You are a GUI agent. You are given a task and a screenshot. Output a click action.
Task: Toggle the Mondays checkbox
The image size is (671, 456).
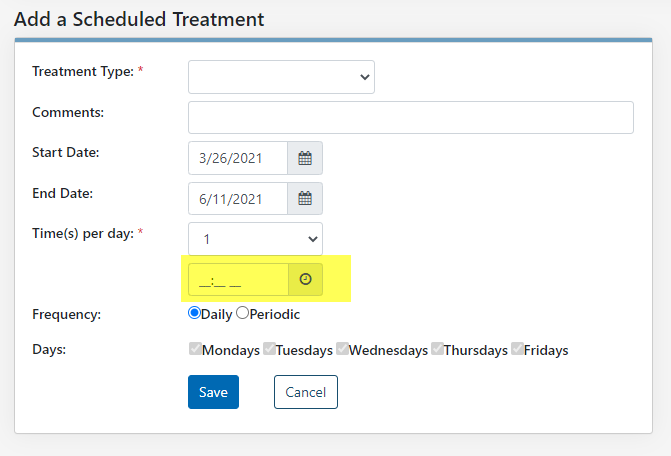(x=195, y=349)
